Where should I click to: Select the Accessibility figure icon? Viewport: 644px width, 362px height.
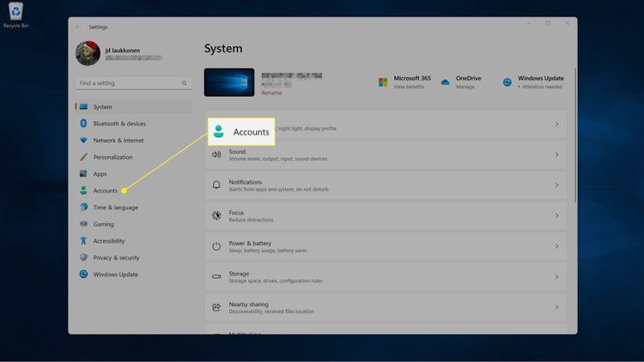[x=83, y=241]
